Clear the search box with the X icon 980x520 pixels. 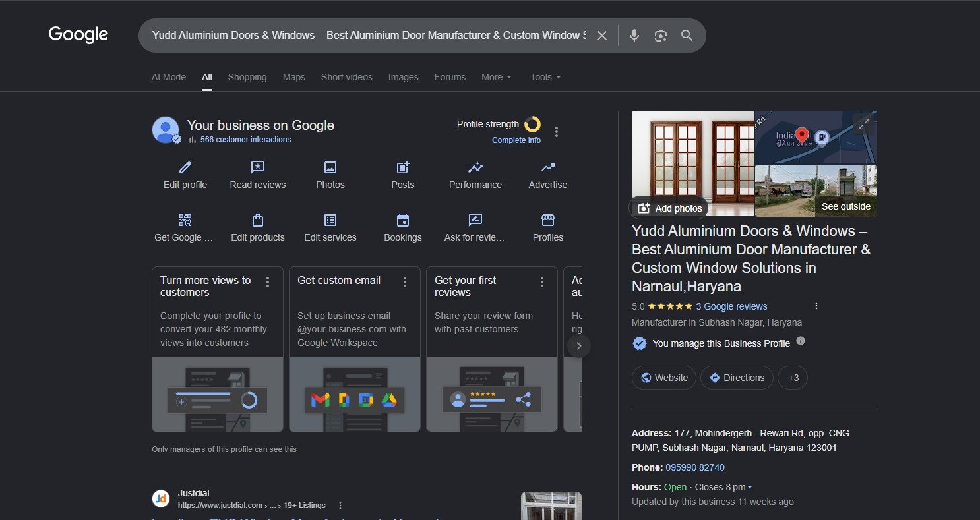[601, 36]
